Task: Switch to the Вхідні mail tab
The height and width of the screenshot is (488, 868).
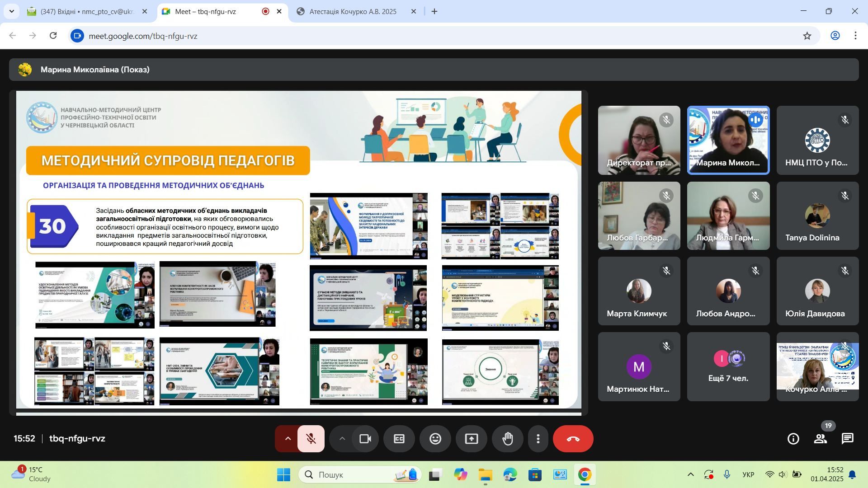Action: 86,12
